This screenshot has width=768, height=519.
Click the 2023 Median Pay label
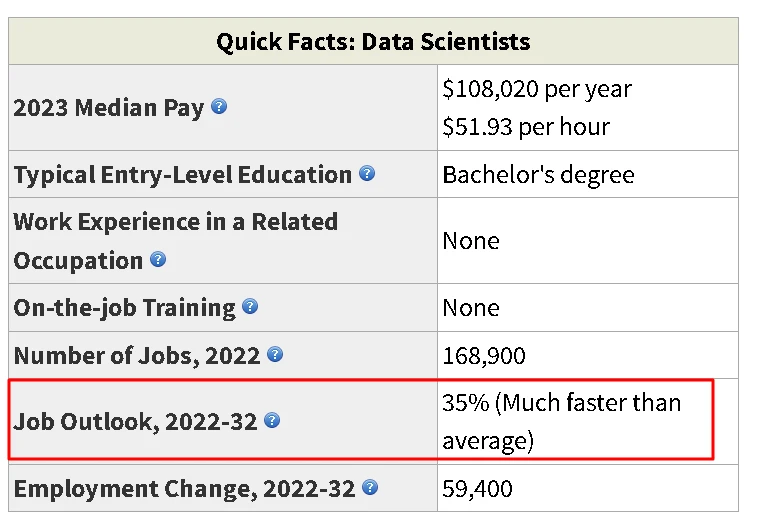click(x=108, y=108)
